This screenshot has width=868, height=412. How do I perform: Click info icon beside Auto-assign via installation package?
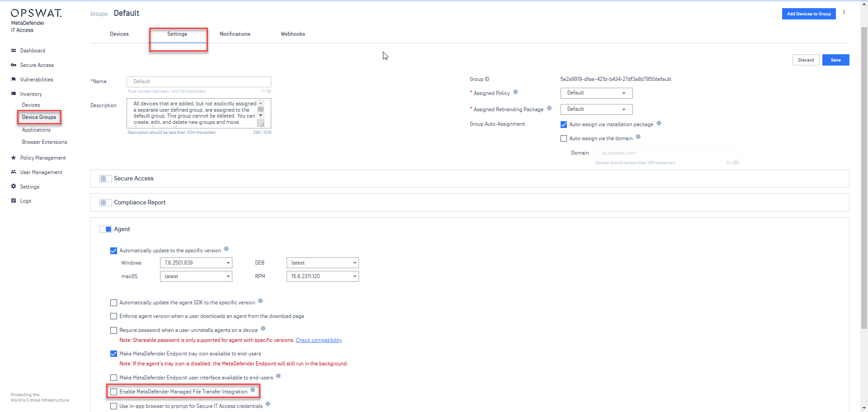coord(659,123)
